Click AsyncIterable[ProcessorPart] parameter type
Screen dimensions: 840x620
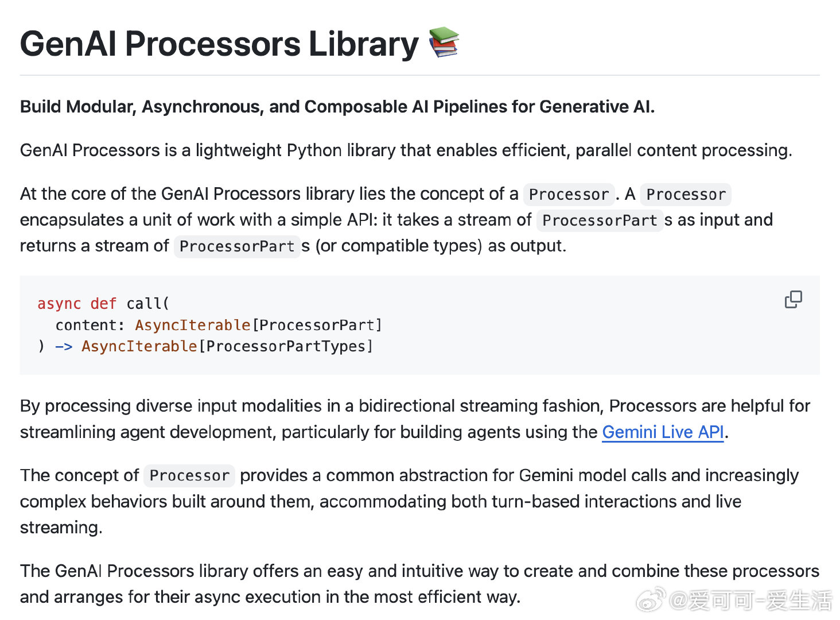259,325
